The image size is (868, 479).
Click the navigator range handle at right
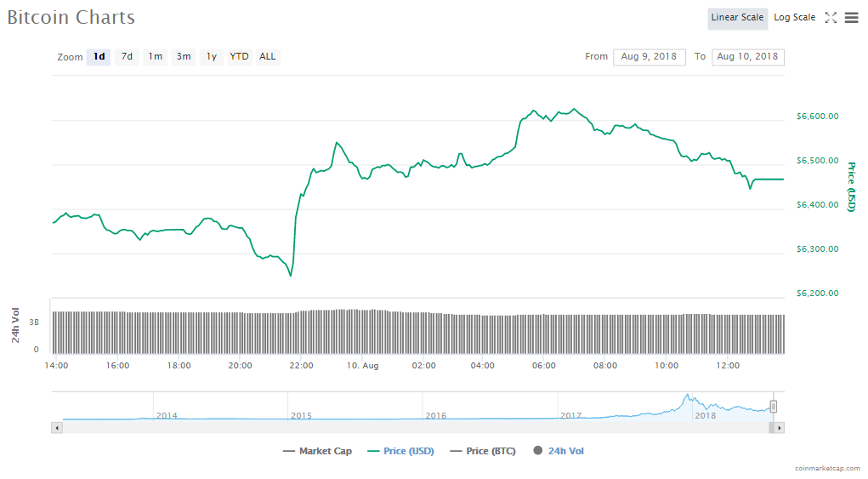774,406
